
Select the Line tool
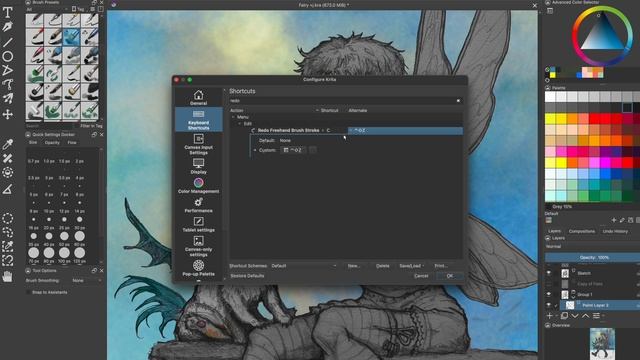(7, 42)
